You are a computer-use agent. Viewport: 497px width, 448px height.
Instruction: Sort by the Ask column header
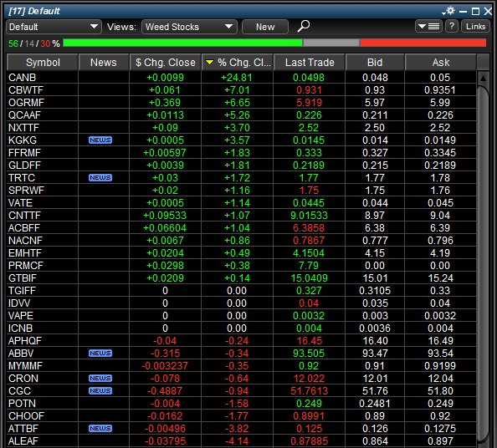point(441,63)
